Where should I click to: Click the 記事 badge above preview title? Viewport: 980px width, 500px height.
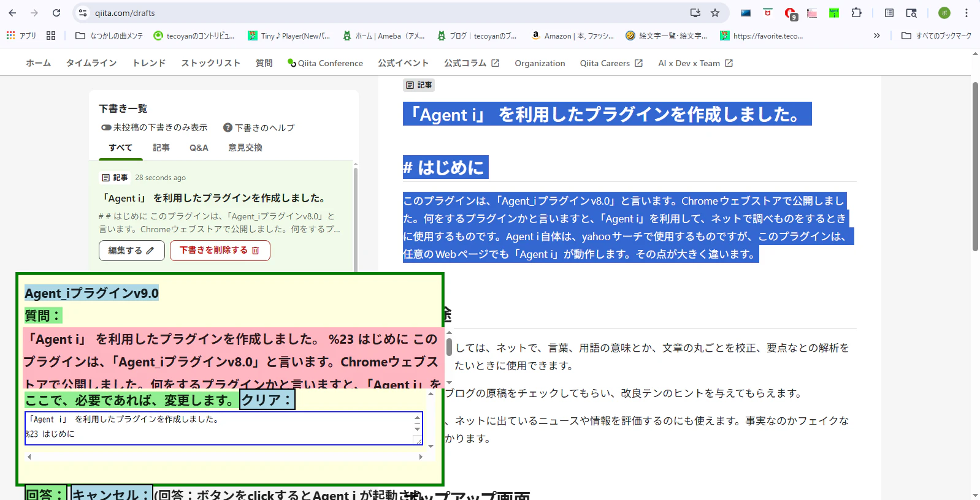(x=419, y=85)
